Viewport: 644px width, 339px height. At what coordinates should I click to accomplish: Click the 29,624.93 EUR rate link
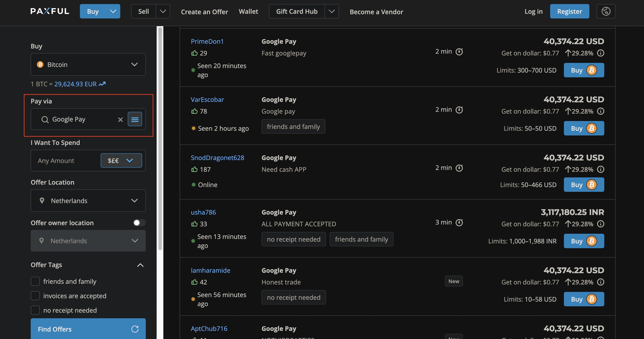pyautogui.click(x=76, y=84)
